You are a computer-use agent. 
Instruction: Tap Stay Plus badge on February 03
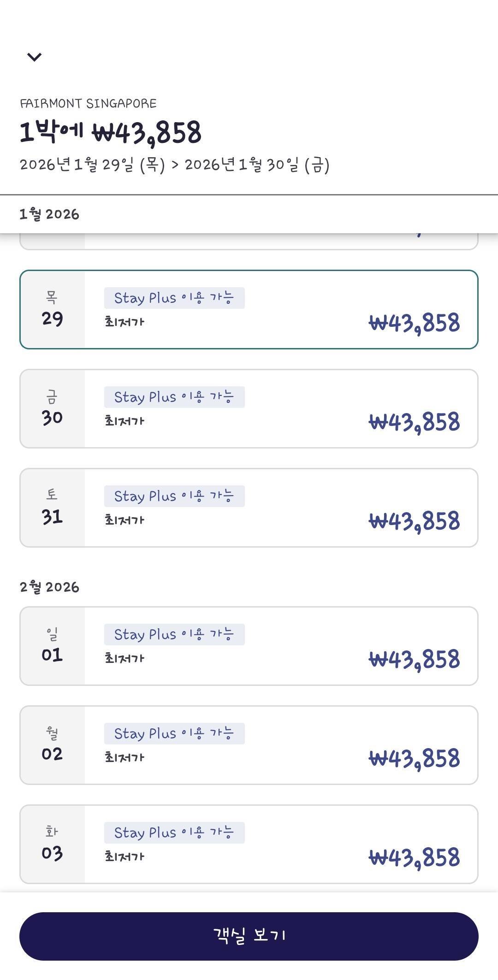point(174,832)
